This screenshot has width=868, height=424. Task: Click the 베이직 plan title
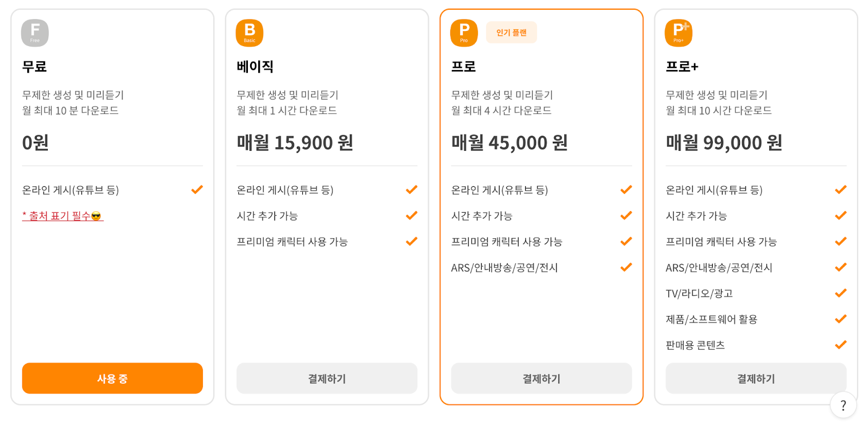tap(255, 67)
